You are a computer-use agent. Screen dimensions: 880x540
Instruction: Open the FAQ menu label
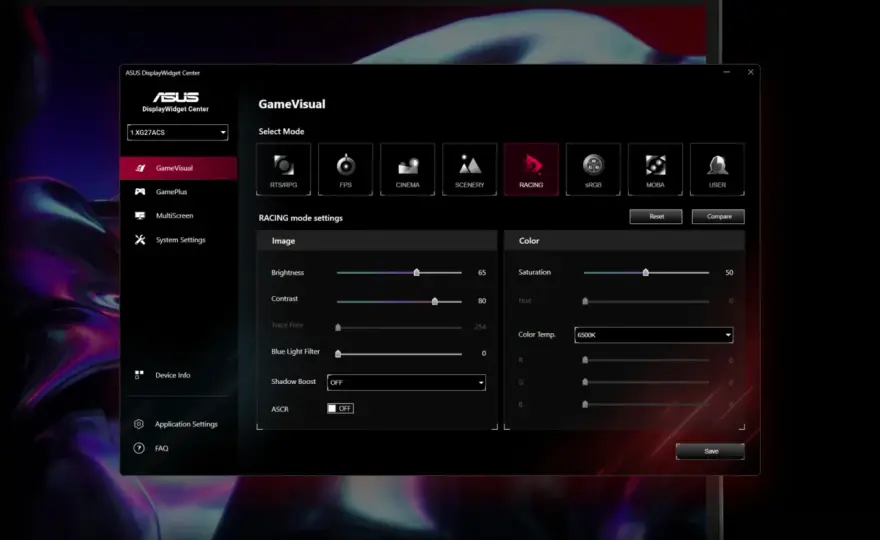[x=162, y=448]
